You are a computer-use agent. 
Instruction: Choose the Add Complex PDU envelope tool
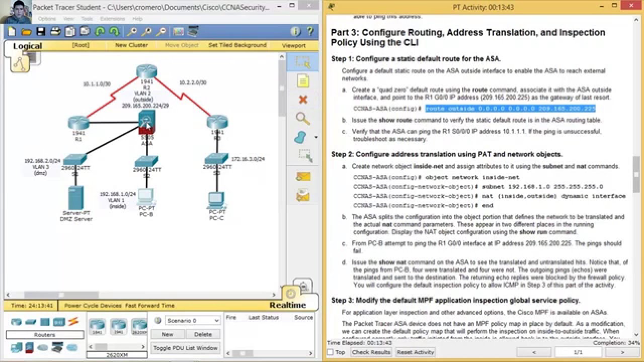pyautogui.click(x=303, y=195)
